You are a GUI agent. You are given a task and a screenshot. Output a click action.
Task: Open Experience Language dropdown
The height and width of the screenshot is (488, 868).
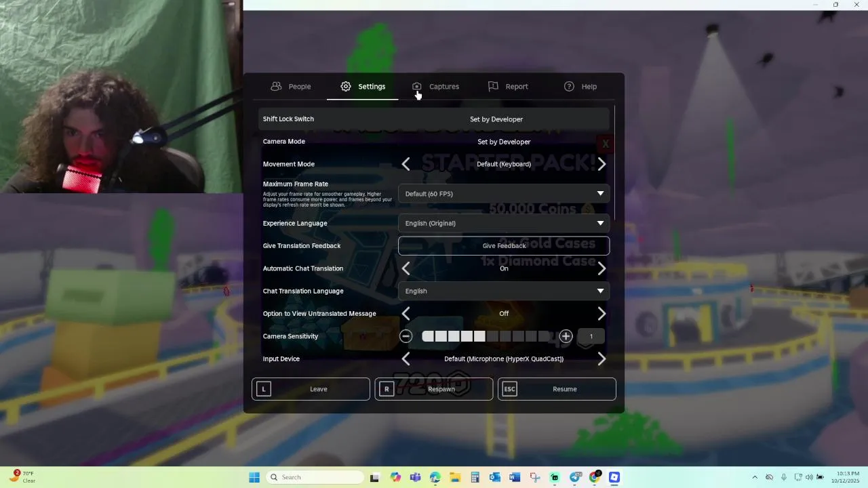pyautogui.click(x=504, y=223)
